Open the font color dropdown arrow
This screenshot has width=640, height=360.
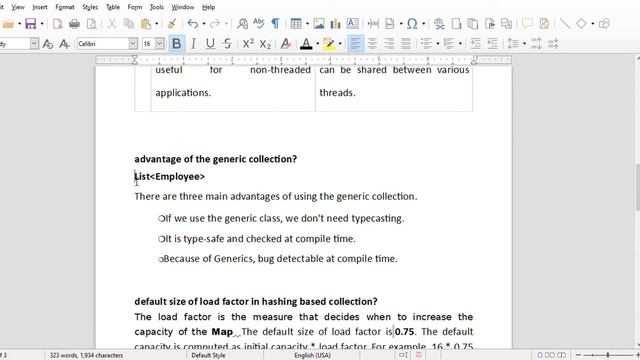(318, 44)
